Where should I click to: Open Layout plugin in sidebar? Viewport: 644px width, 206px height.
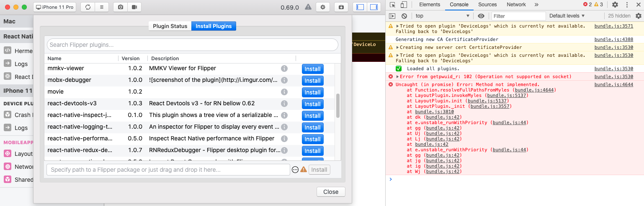pyautogui.click(x=18, y=154)
